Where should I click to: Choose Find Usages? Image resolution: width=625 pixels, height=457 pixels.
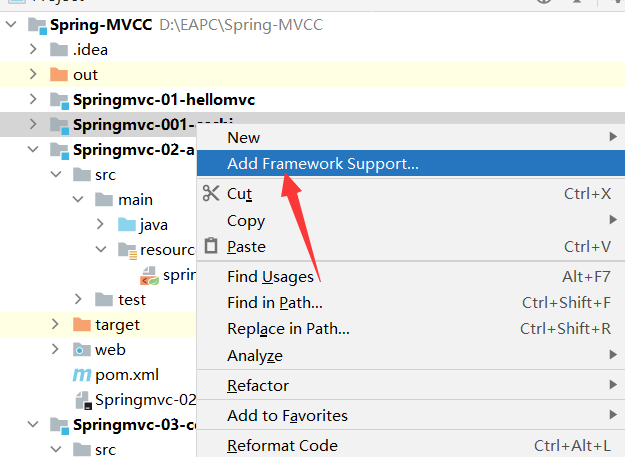(411, 277)
